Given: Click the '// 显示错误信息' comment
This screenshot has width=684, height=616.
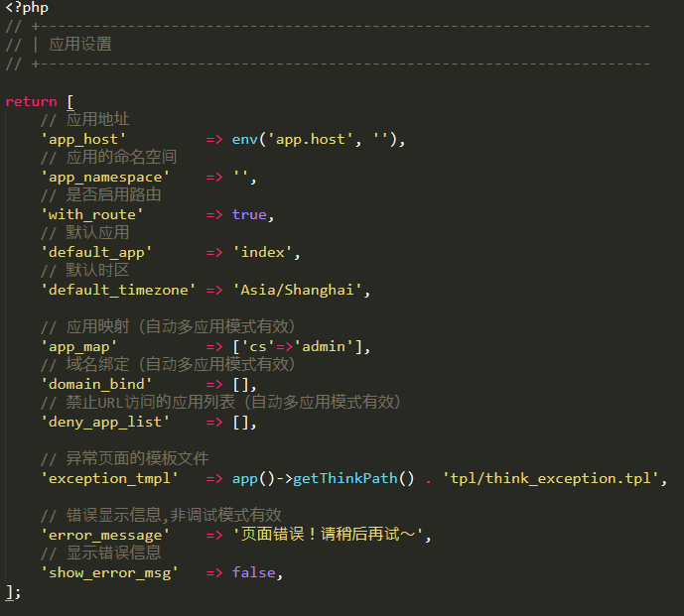Looking at the screenshot, I should (100, 553).
